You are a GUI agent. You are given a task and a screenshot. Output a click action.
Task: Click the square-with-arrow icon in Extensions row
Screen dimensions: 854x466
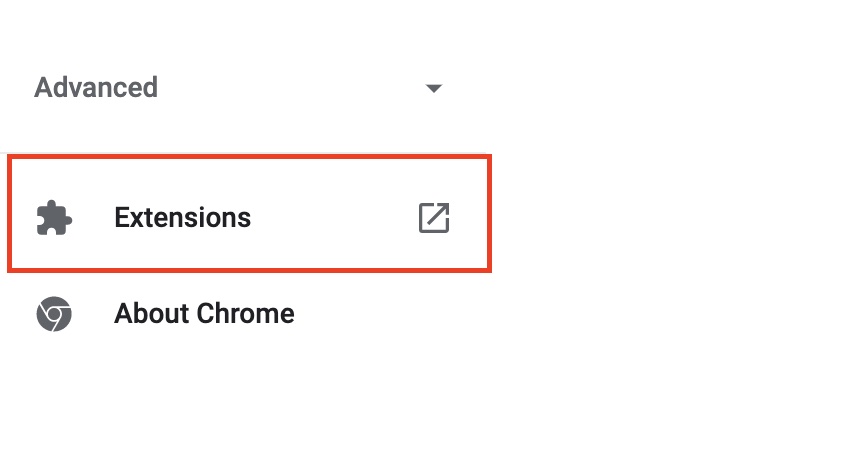(434, 218)
